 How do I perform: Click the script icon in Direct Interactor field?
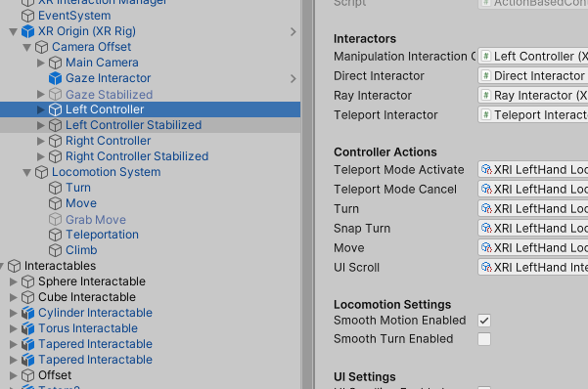[x=486, y=75]
